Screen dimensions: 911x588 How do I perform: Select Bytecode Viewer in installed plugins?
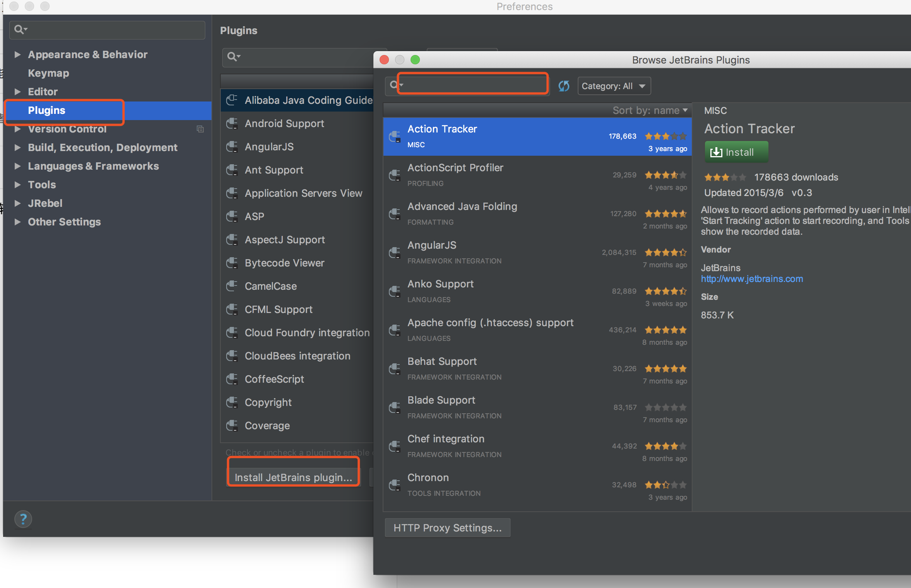(x=297, y=263)
